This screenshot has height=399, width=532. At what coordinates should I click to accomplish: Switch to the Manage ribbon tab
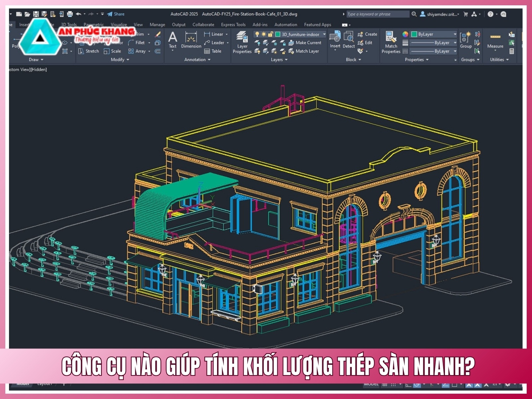[157, 25]
